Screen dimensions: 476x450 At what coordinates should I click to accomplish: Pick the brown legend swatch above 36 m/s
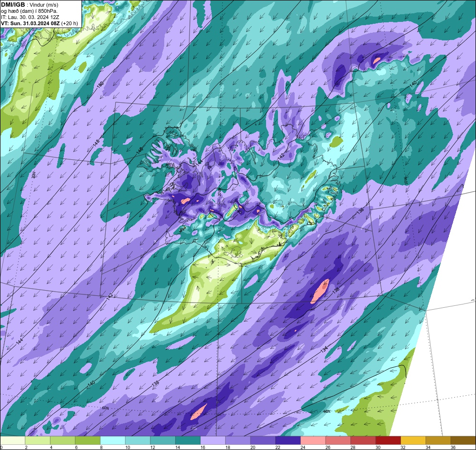(x=463, y=440)
